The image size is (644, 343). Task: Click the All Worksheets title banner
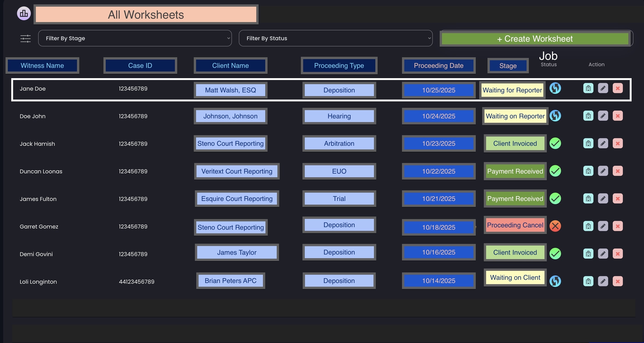click(146, 14)
